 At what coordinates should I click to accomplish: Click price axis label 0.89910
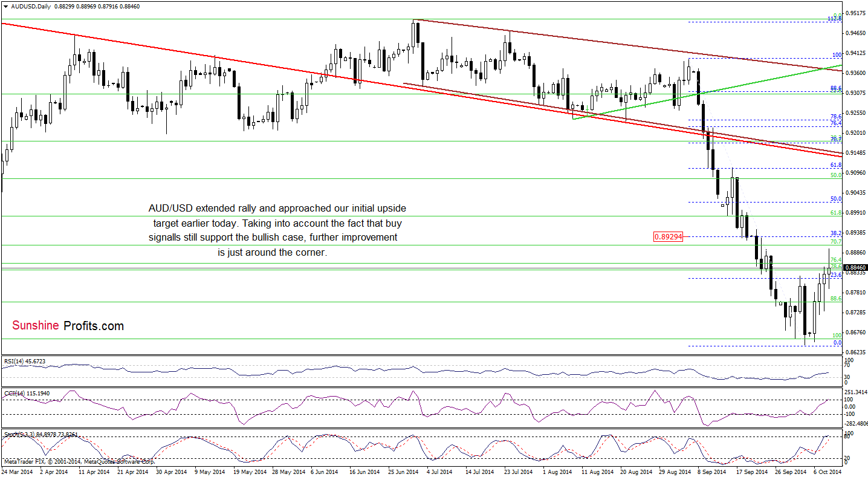pyautogui.click(x=855, y=212)
